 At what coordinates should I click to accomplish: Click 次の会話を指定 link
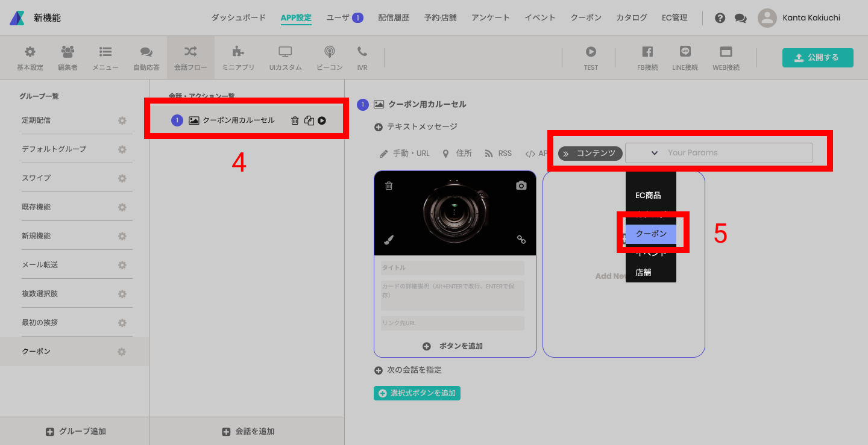408,370
